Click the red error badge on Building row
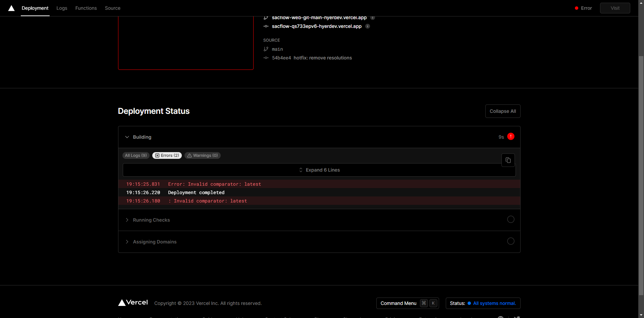This screenshot has height=318, width=644. [x=511, y=136]
